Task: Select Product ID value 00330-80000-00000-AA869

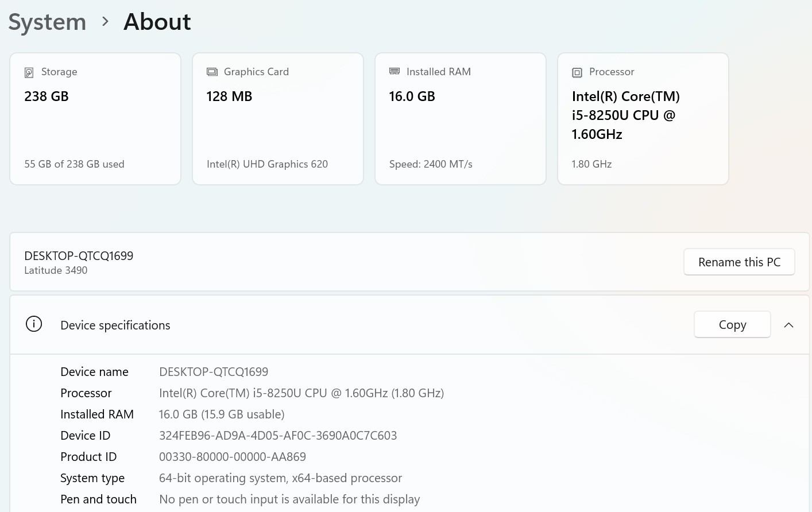Action: [233, 457]
